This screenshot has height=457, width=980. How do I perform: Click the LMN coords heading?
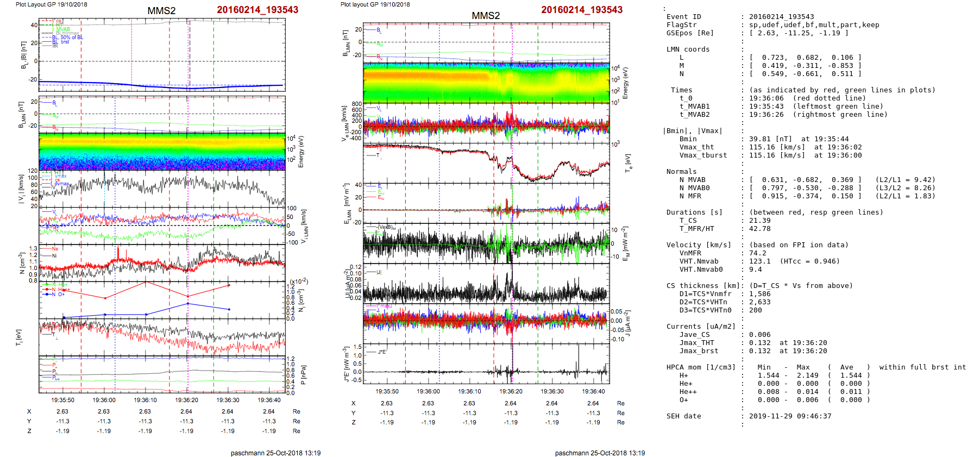point(688,49)
